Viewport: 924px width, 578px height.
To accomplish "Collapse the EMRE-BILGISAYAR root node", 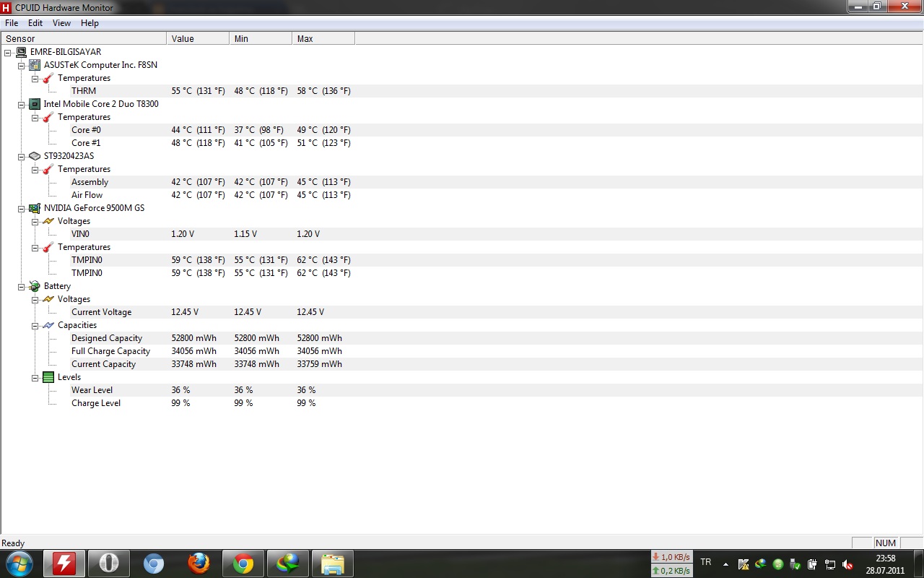I will 8,52.
